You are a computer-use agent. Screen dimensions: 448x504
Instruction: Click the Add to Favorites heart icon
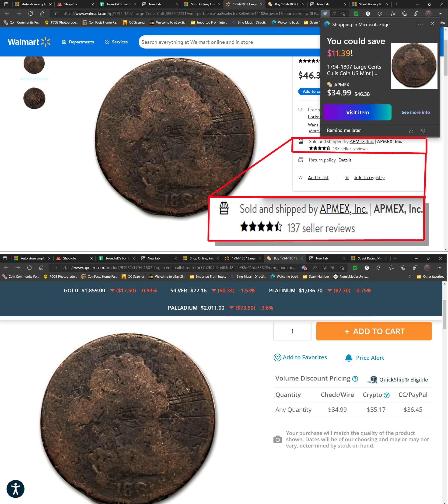click(x=277, y=357)
